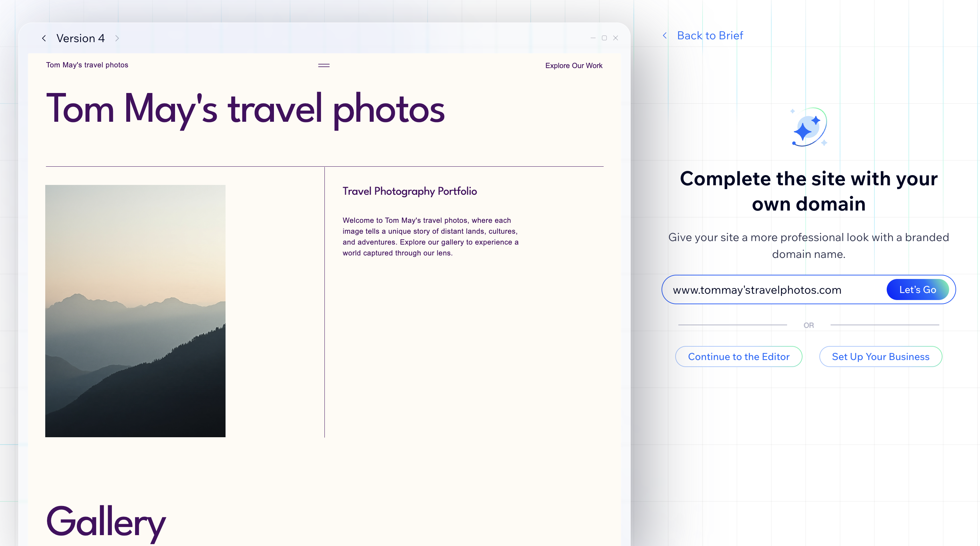Click the back chevron beside Version 4
This screenshot has height=546, width=980.
(44, 38)
